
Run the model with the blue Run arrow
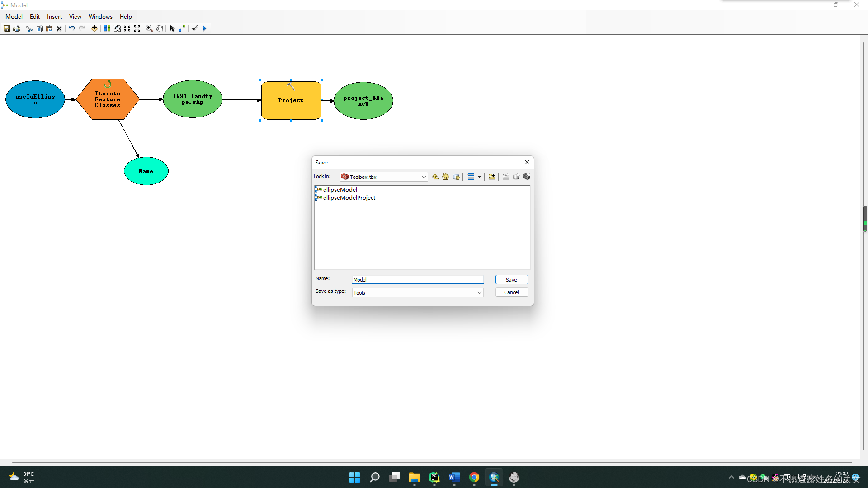pyautogui.click(x=204, y=28)
